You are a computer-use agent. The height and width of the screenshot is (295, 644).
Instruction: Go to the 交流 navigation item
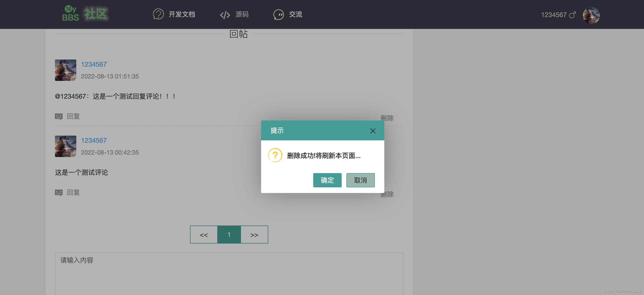point(295,14)
